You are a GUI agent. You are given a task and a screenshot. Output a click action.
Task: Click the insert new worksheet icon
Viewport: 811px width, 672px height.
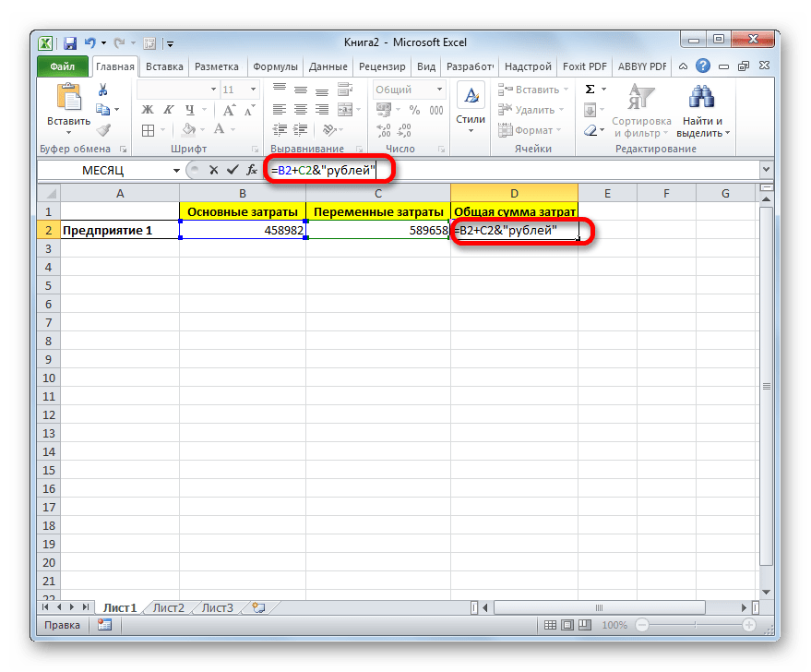pyautogui.click(x=258, y=608)
